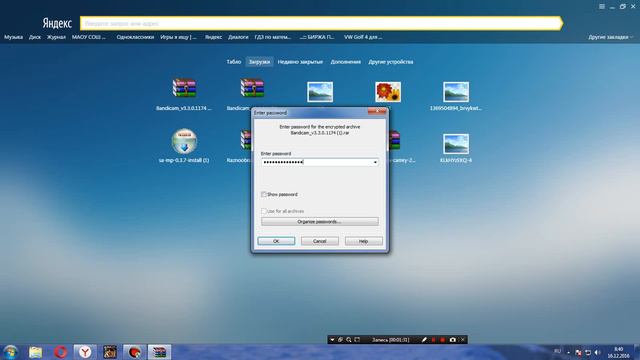Image resolution: width=640 pixels, height=360 pixels.
Task: Close the recorder toolbar
Action: 462,340
